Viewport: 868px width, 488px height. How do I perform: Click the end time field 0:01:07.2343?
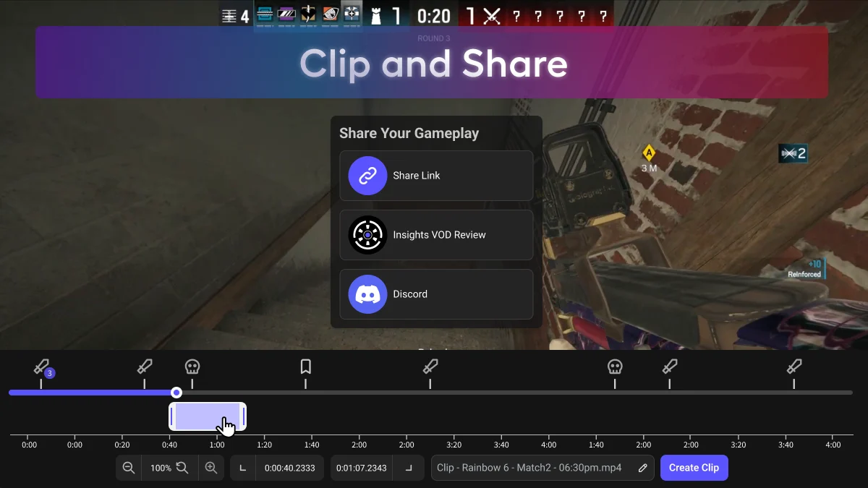coord(362,468)
